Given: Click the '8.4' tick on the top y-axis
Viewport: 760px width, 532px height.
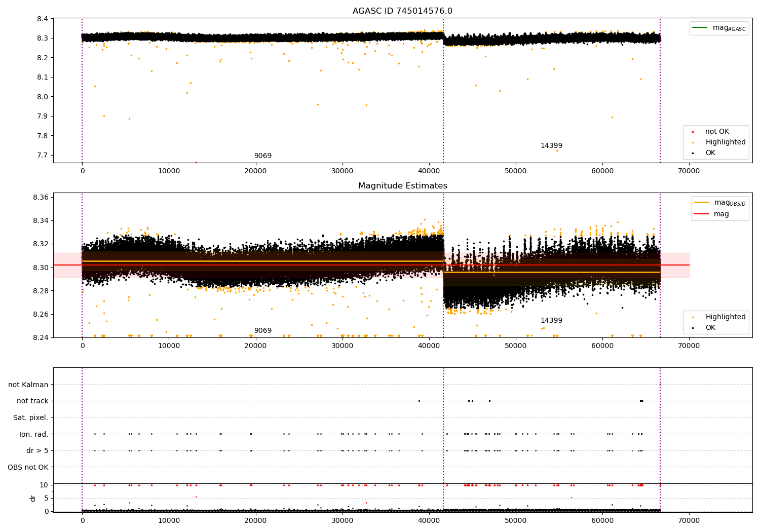Looking at the screenshot, I should [43, 19].
